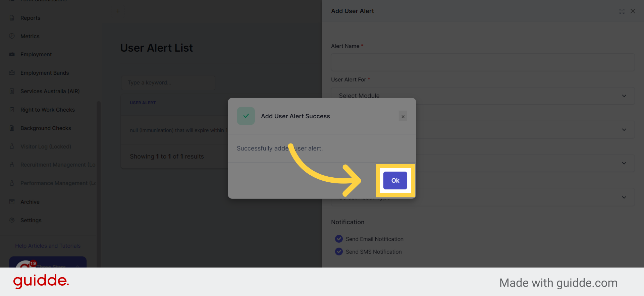Viewport: 644px width, 296px height.
Task: Select the Services Australia (AIR) icon
Action: (x=12, y=91)
